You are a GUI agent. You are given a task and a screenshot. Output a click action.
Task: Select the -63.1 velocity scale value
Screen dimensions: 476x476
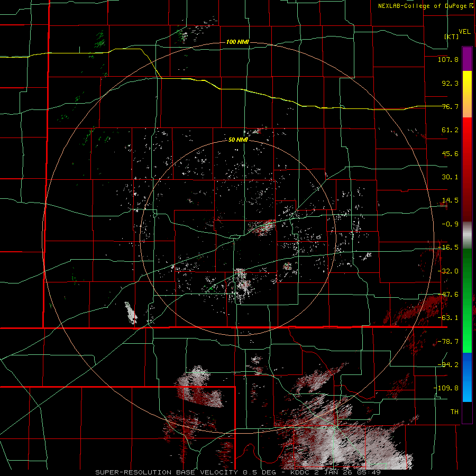point(448,318)
